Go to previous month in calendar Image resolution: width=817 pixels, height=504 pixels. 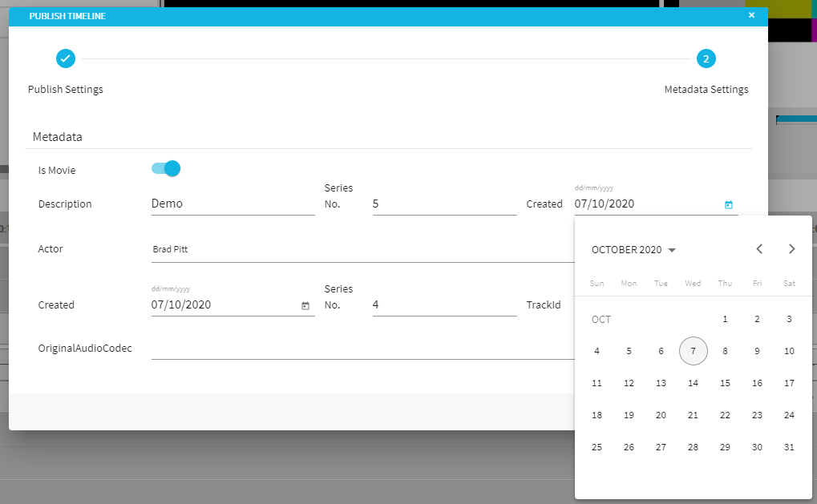click(x=759, y=249)
